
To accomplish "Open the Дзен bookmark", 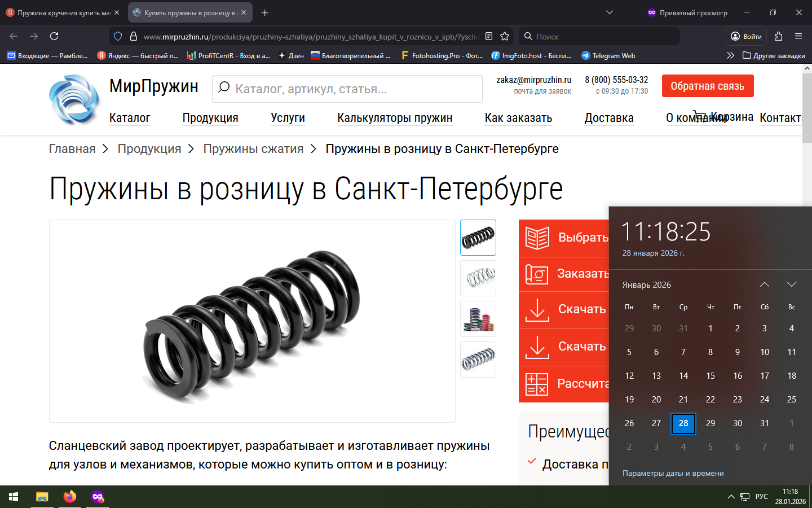I will point(291,55).
